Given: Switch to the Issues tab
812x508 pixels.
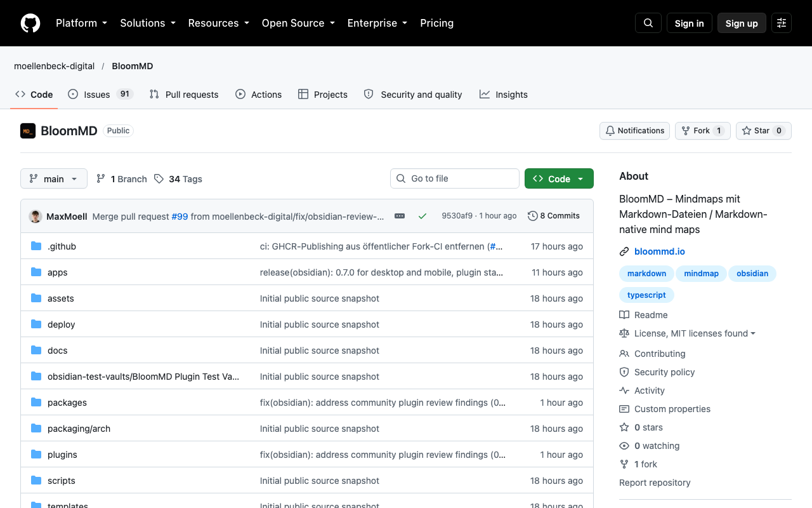Looking at the screenshot, I should pyautogui.click(x=100, y=95).
